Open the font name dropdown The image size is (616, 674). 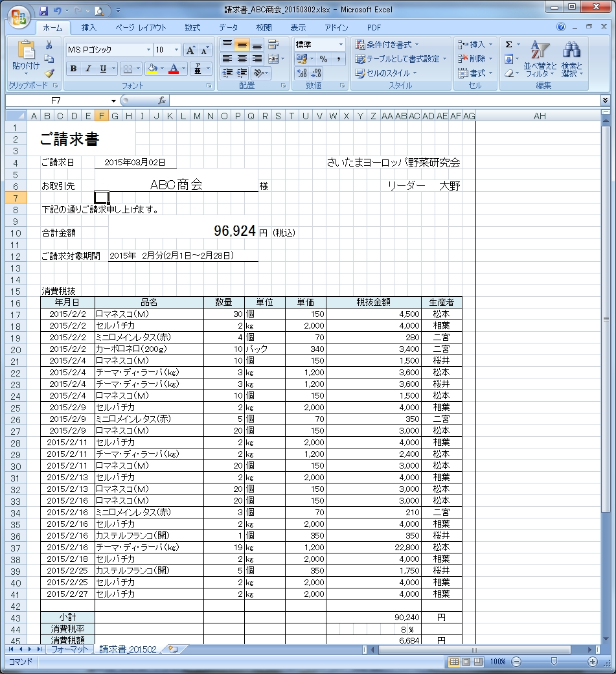click(148, 50)
